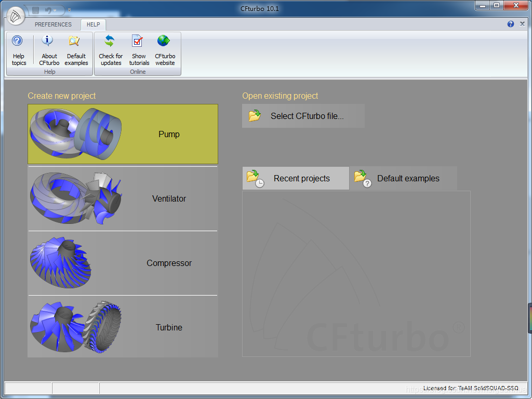Create a new Turbine project
This screenshot has width=532, height=399.
123,327
